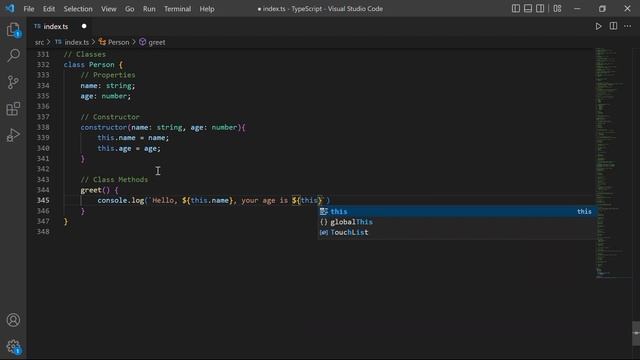The image size is (640, 360).
Task: Toggle Panel layout icon
Action: point(528,9)
